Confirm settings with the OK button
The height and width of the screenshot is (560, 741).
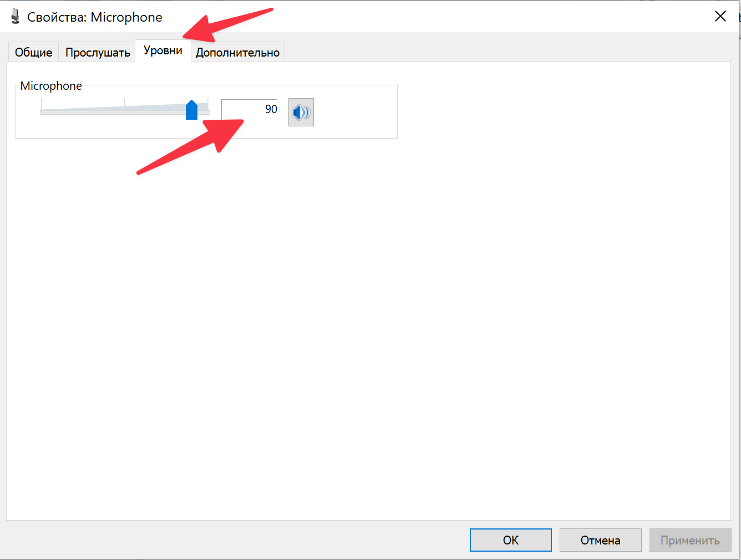pos(510,540)
